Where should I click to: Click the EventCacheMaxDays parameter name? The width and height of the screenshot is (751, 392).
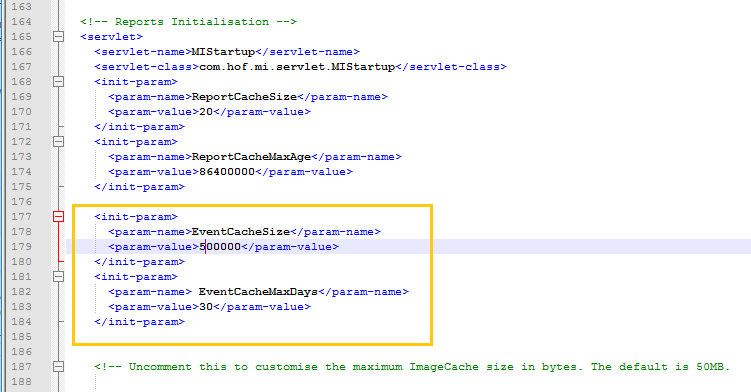tap(258, 292)
